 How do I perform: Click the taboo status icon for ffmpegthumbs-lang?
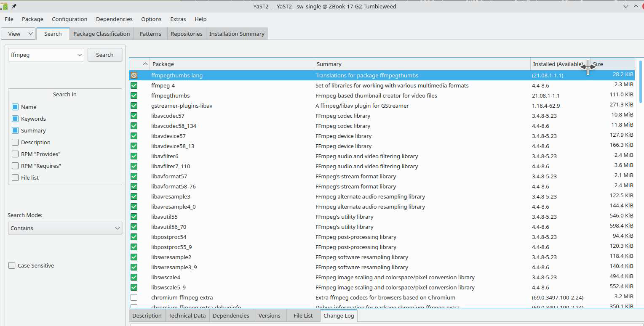pyautogui.click(x=134, y=75)
